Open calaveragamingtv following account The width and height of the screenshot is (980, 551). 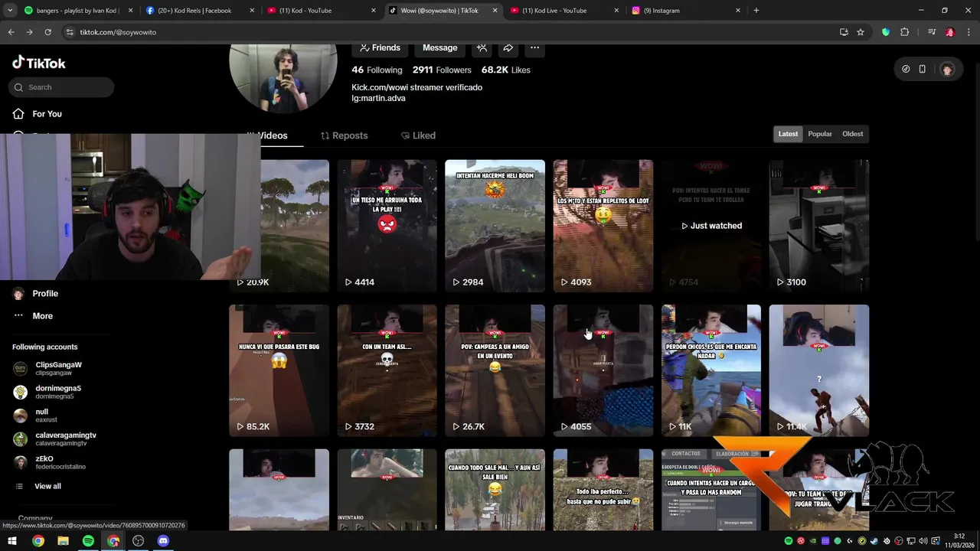(x=65, y=439)
